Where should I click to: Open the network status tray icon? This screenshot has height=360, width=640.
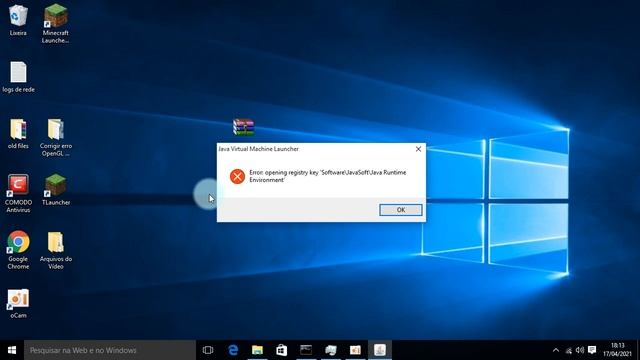point(569,350)
